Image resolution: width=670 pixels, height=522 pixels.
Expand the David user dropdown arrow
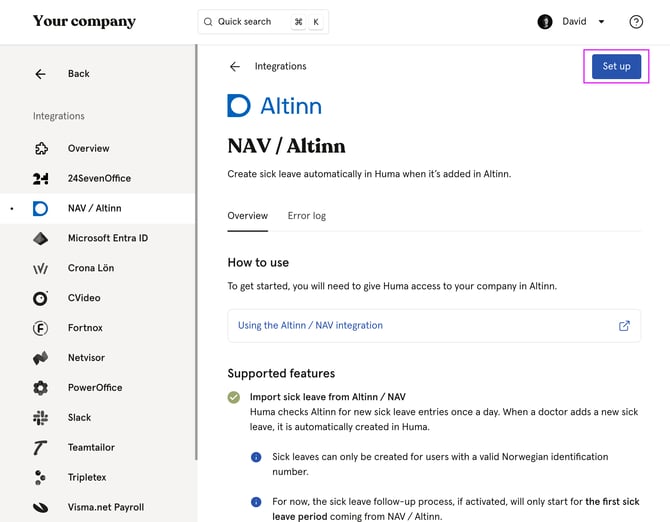(601, 22)
